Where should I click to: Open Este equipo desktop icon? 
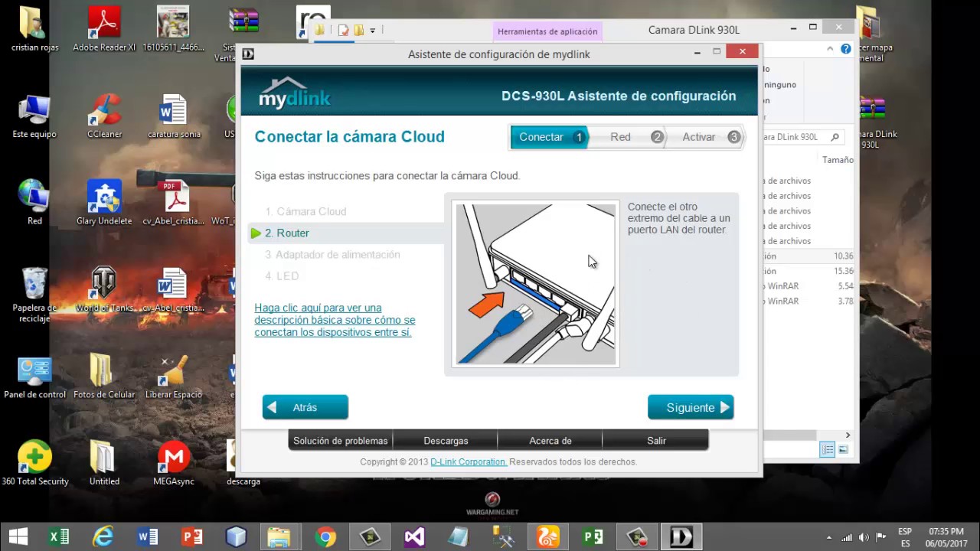[x=34, y=116]
